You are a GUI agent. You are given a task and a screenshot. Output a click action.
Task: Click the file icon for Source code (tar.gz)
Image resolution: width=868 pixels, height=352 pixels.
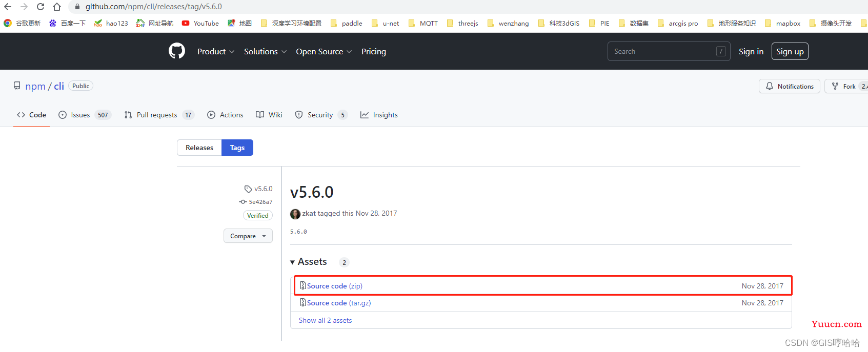click(x=302, y=302)
